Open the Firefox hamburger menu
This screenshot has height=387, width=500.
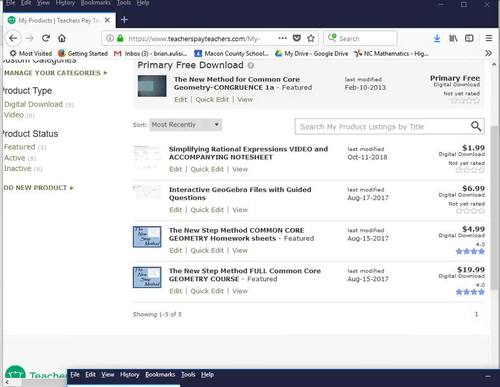coord(489,38)
